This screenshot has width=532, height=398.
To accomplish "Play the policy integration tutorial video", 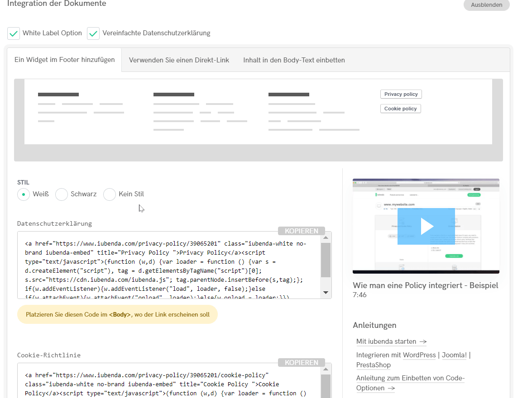I will pyautogui.click(x=426, y=226).
